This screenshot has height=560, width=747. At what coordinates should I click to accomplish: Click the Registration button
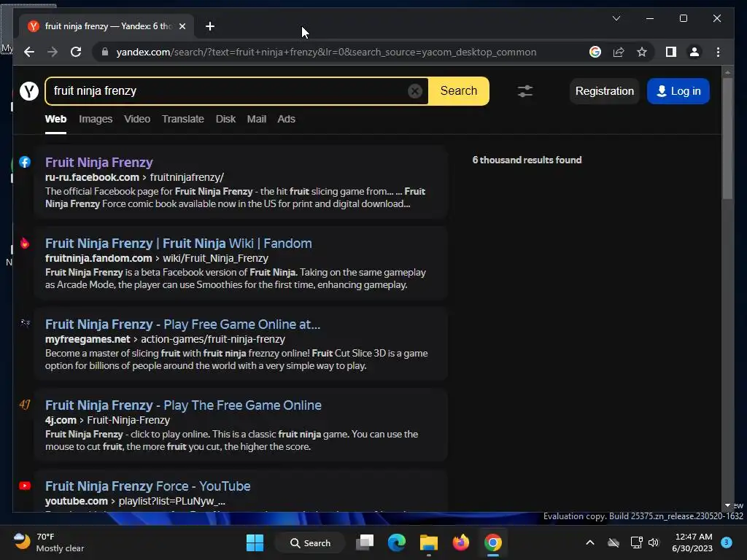pos(605,91)
